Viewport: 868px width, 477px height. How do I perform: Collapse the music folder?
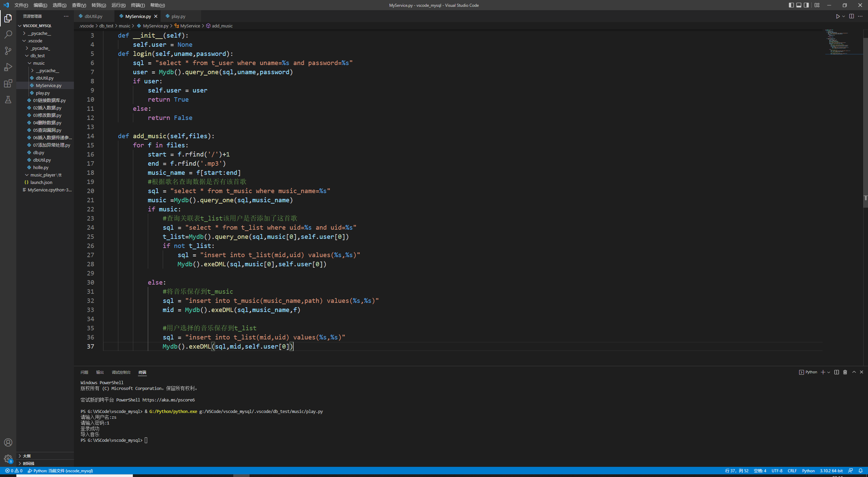pyautogui.click(x=45, y=63)
